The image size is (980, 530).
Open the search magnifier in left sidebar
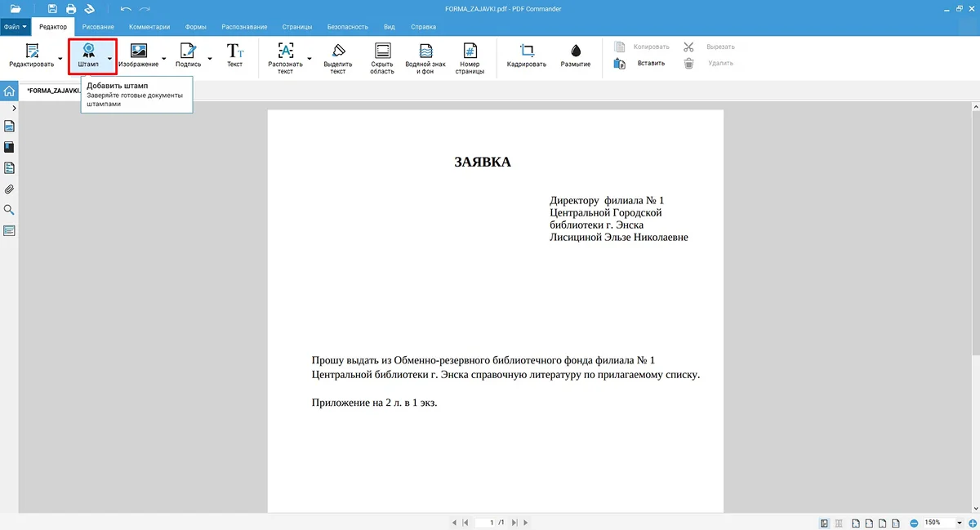[10, 210]
